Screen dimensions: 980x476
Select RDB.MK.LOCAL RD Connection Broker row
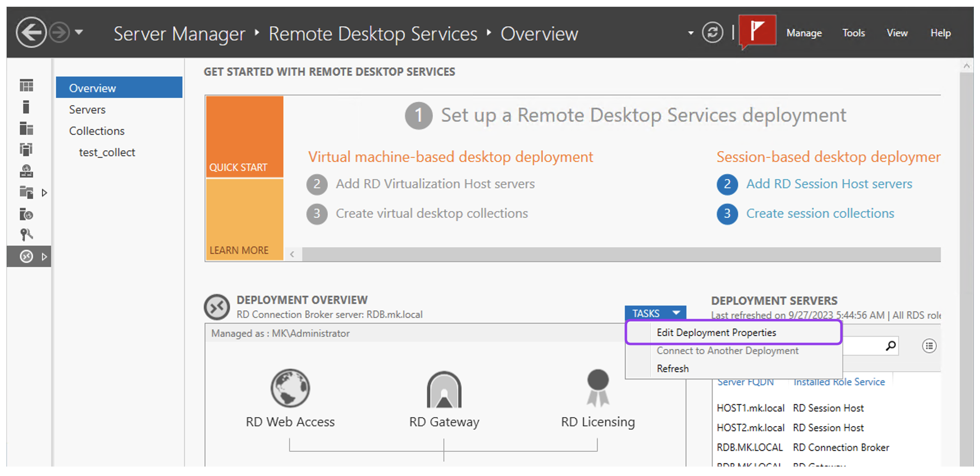826,447
